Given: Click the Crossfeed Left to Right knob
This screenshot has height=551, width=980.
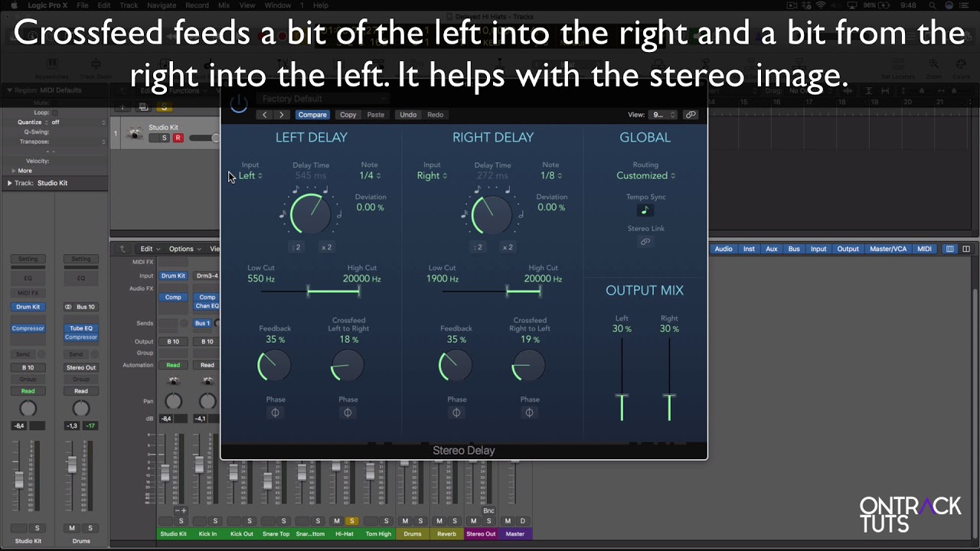Looking at the screenshot, I should click(x=348, y=366).
